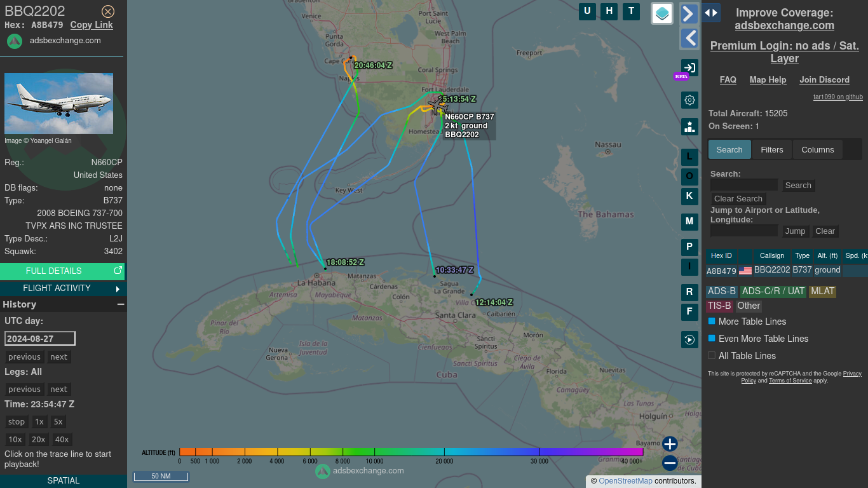Click the Clear Search button

738,199
